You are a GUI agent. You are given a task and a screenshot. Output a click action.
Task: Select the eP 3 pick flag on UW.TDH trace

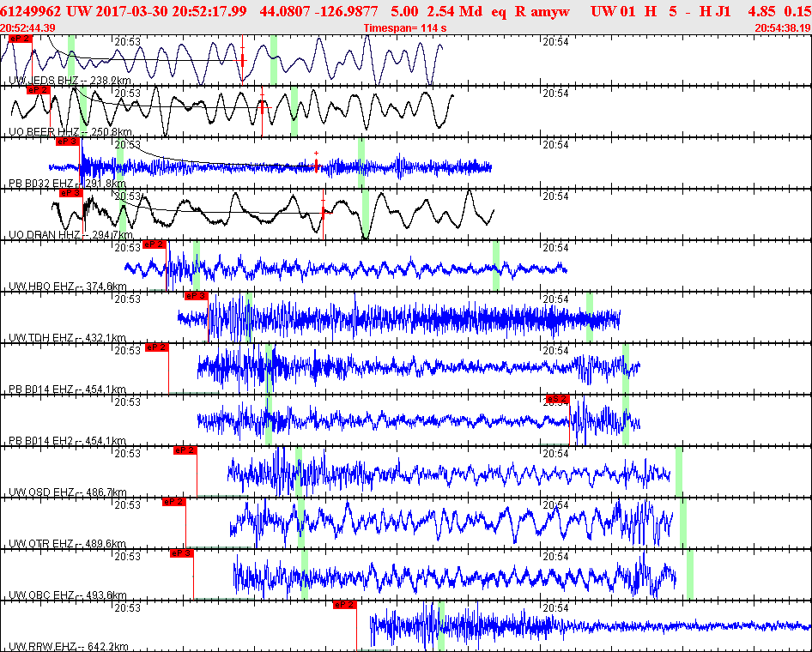[197, 296]
